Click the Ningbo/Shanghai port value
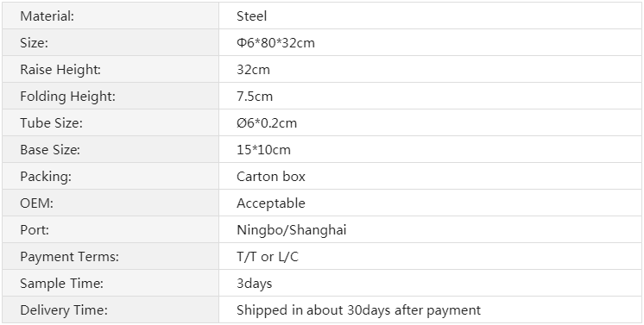Viewport: 644px width, 325px height. click(x=292, y=230)
